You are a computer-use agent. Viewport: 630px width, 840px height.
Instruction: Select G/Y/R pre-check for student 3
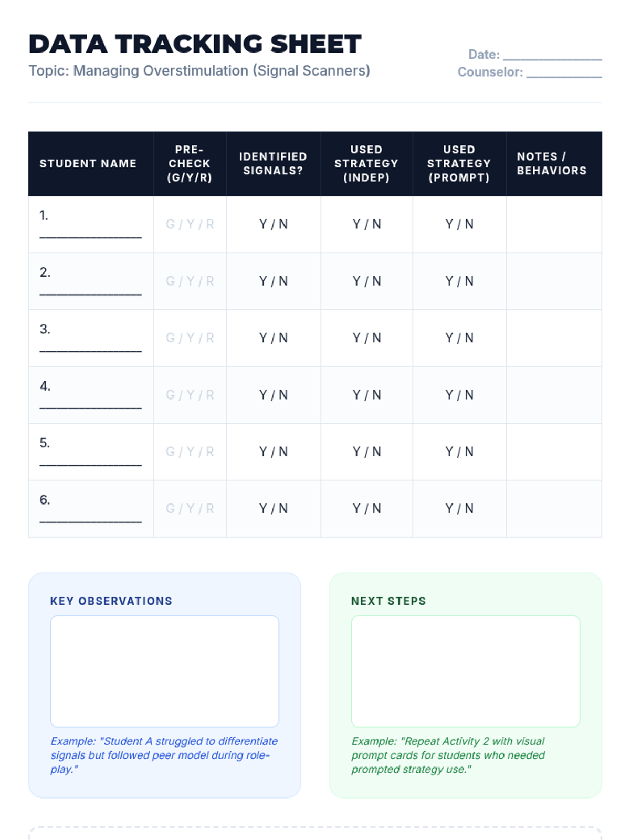190,338
